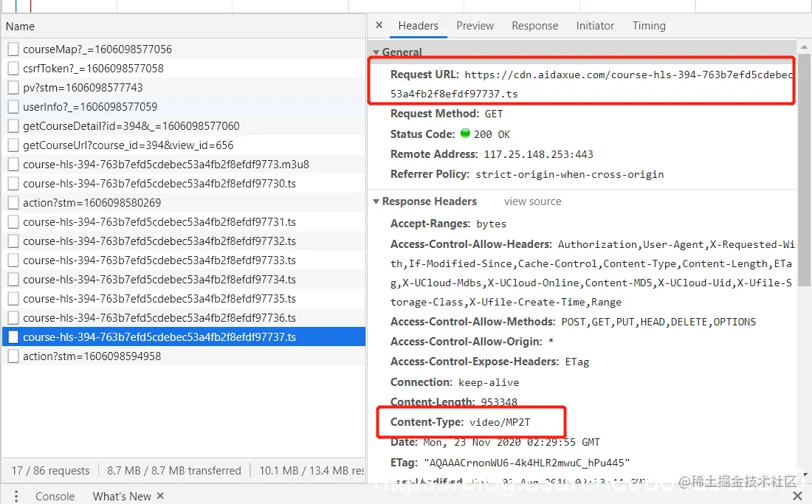The width and height of the screenshot is (812, 504).
Task: Click the Status Code 200 OK value
Action: coord(492,134)
